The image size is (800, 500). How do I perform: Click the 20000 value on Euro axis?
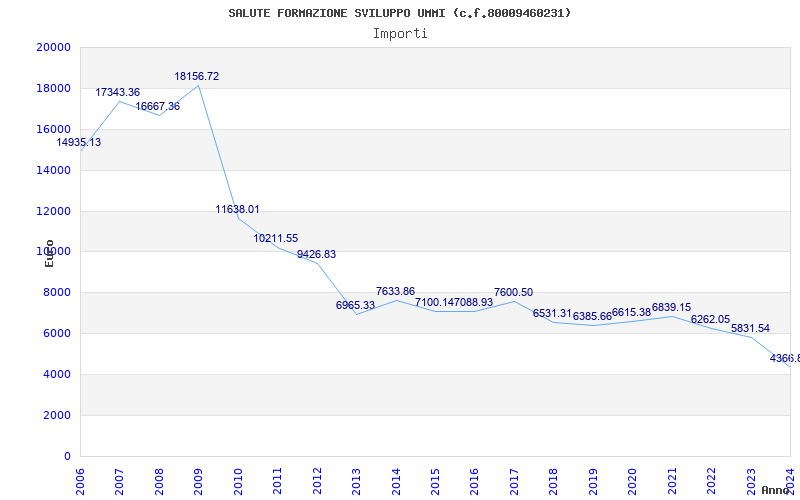click(53, 47)
